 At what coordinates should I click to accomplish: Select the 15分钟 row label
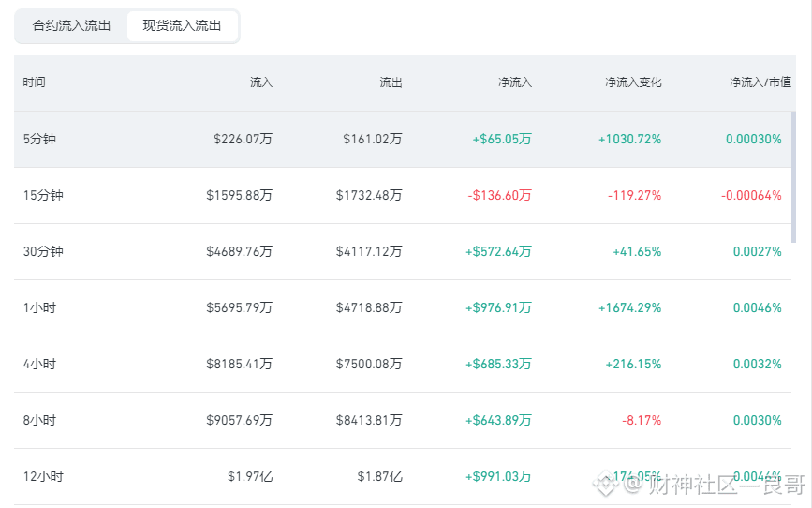[43, 196]
